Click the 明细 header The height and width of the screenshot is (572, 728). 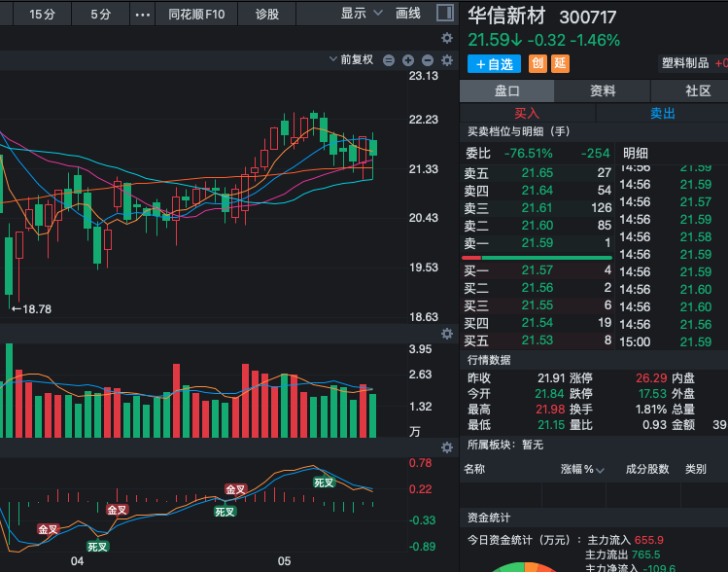635,154
